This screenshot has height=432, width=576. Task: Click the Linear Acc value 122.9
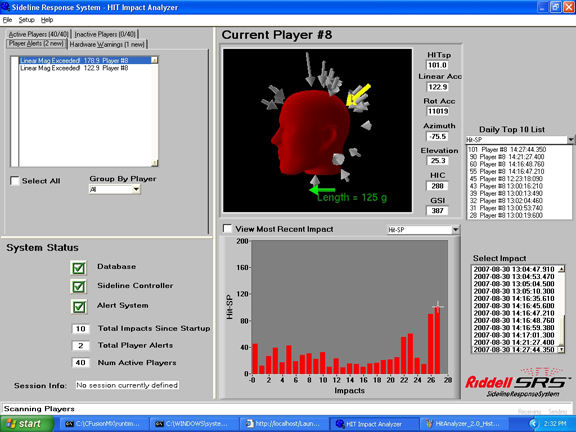[x=437, y=87]
